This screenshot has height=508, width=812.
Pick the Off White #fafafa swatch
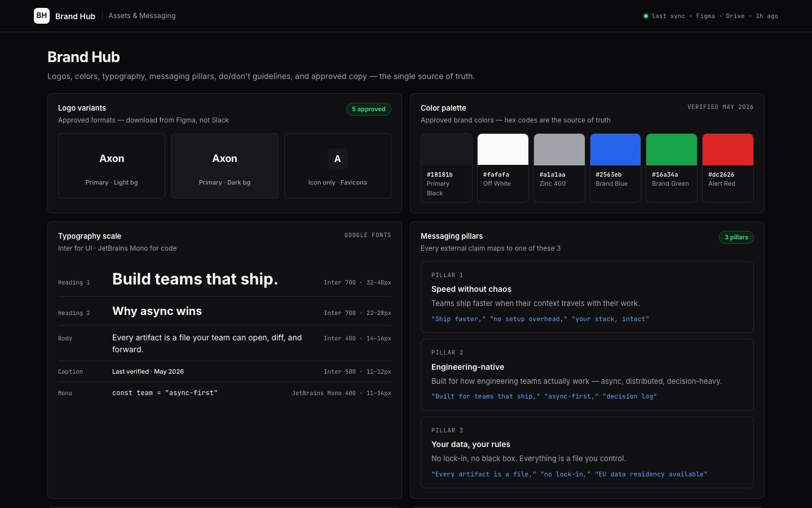(503, 168)
